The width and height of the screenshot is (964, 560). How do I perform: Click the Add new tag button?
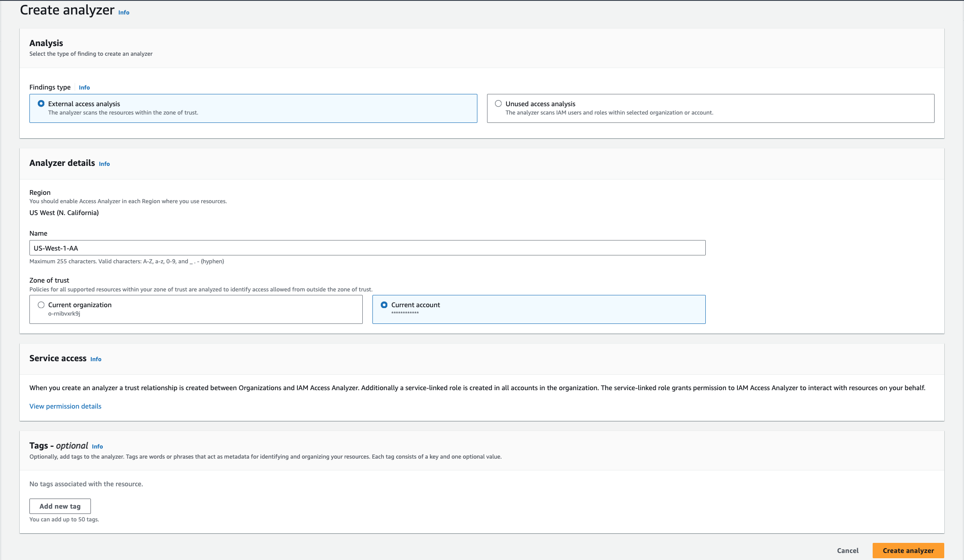pyautogui.click(x=60, y=506)
